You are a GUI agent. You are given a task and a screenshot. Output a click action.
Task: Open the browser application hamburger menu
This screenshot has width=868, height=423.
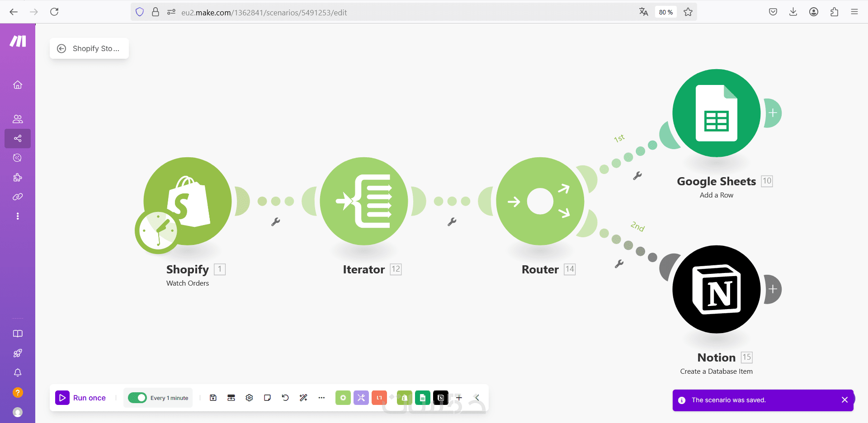pyautogui.click(x=854, y=12)
